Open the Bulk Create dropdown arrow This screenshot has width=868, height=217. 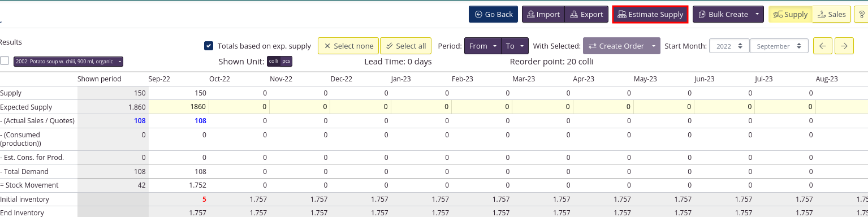point(757,14)
